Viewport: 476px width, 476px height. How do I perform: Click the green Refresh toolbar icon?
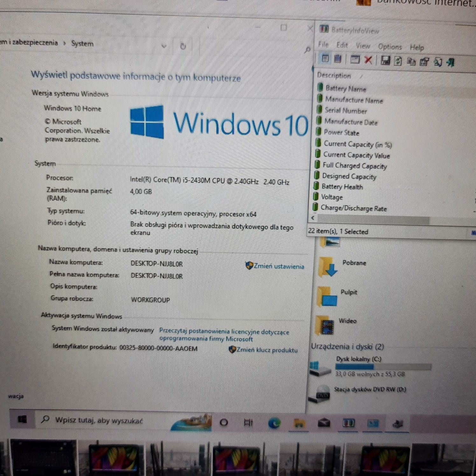click(398, 61)
